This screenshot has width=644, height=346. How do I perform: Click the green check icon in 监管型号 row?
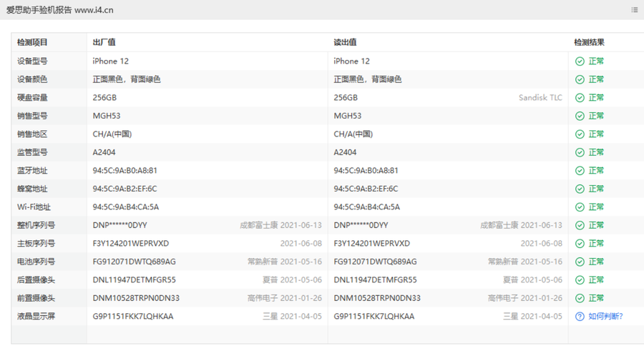click(580, 152)
